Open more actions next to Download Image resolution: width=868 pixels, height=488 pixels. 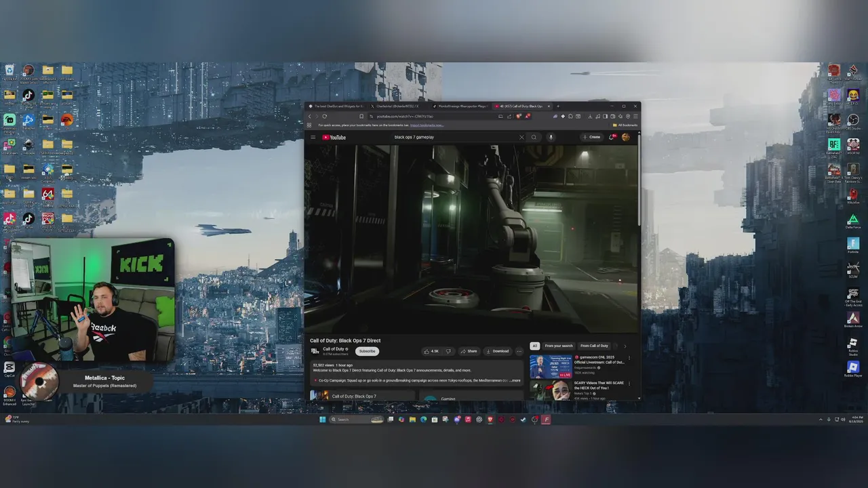click(519, 351)
